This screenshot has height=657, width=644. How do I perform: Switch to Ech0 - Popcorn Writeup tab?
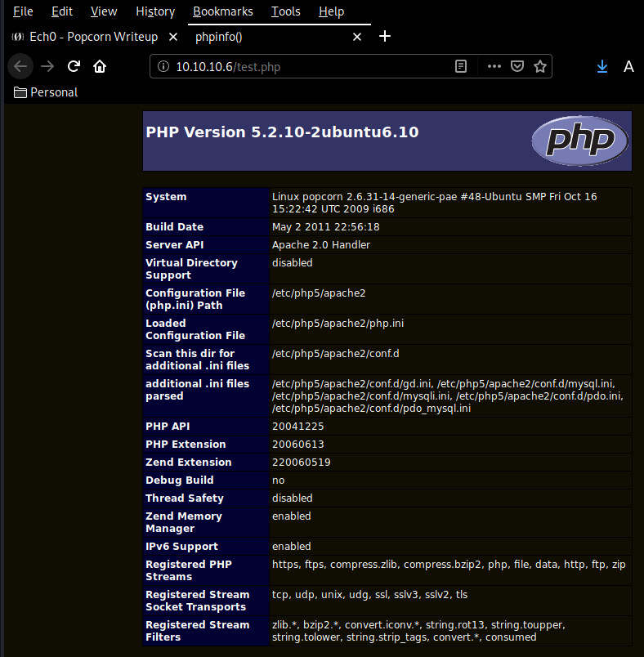[x=90, y=37]
